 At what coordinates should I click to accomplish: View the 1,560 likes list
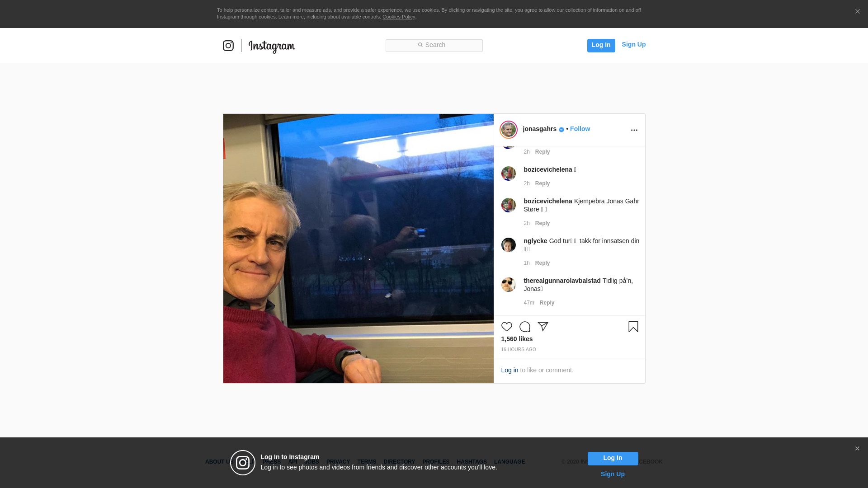click(516, 339)
